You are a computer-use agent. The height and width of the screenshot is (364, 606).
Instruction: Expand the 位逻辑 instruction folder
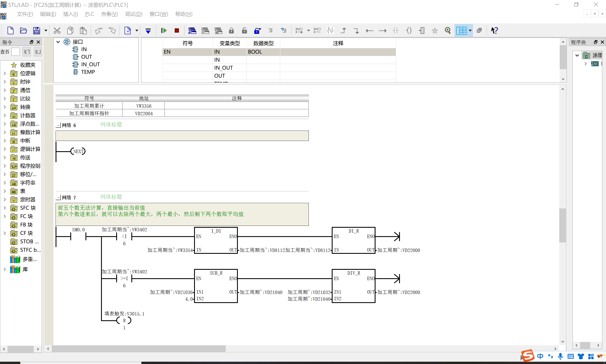tap(5, 73)
